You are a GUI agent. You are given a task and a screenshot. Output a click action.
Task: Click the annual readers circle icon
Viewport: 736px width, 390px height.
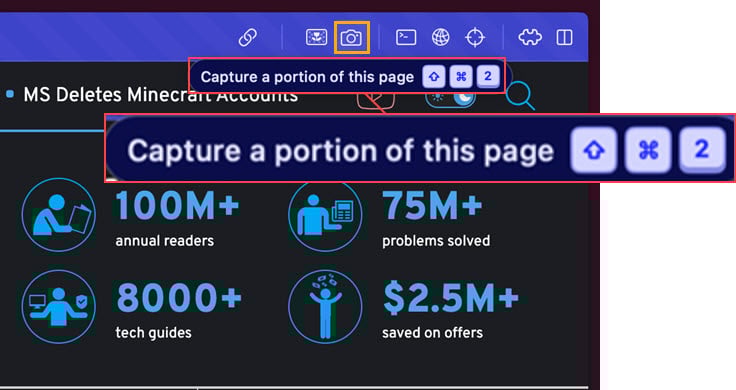point(59,215)
